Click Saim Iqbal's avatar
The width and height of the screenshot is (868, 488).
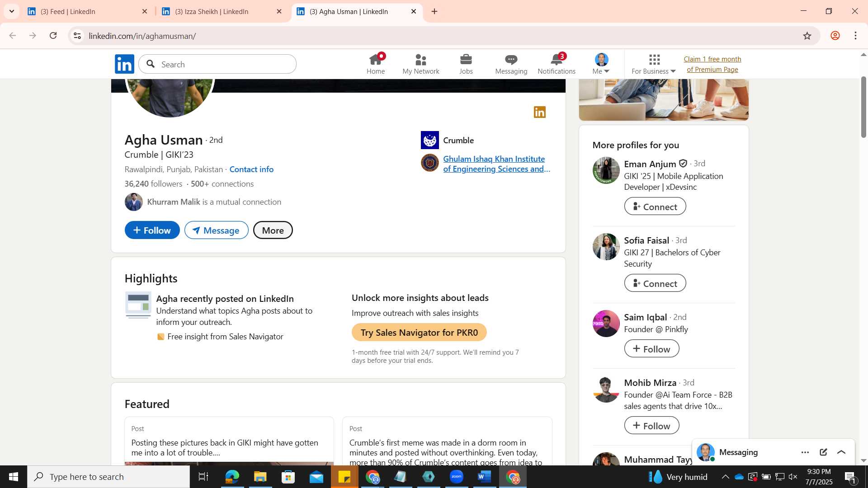(x=606, y=324)
